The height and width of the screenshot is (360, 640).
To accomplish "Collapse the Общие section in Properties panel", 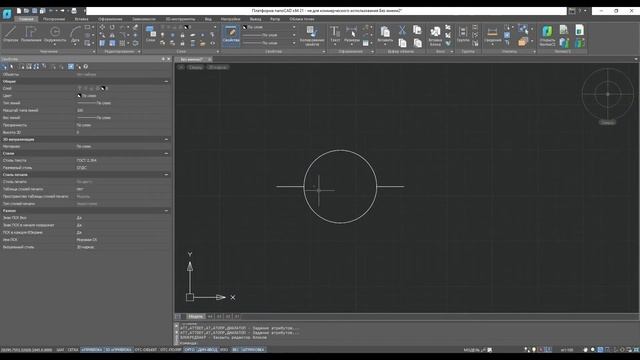I will [166, 81].
